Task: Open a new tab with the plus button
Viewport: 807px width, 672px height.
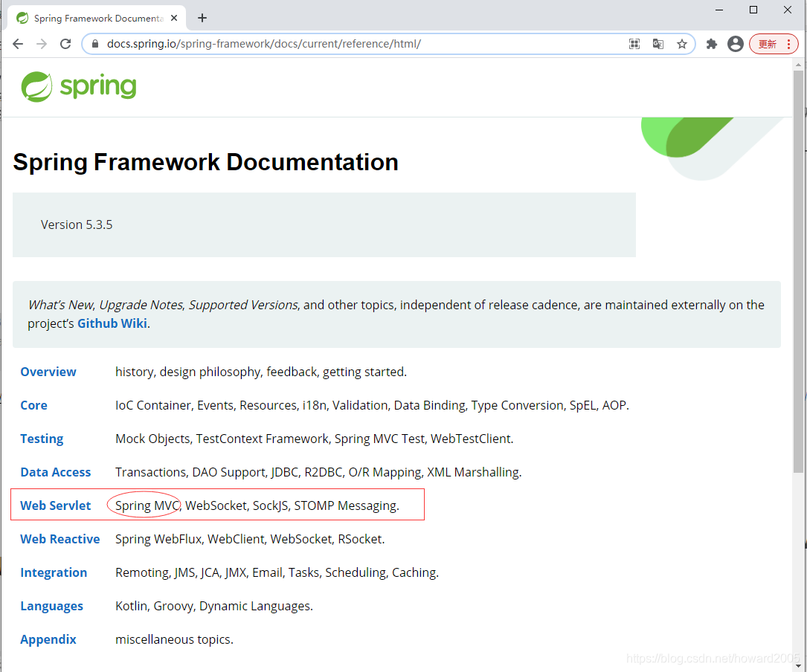Action: click(x=202, y=18)
